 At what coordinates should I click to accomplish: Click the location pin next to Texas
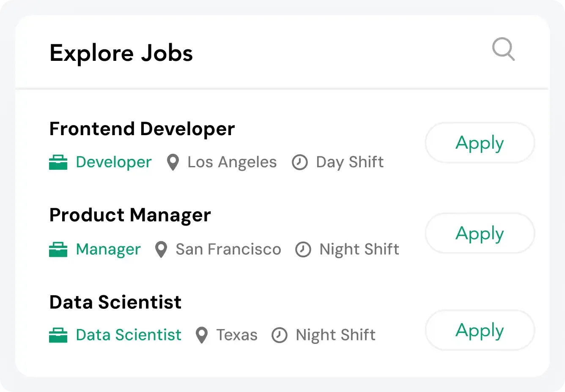(x=202, y=335)
